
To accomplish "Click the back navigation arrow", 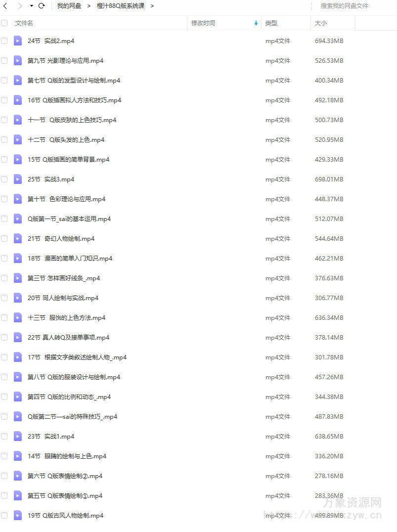I will click(x=5, y=6).
